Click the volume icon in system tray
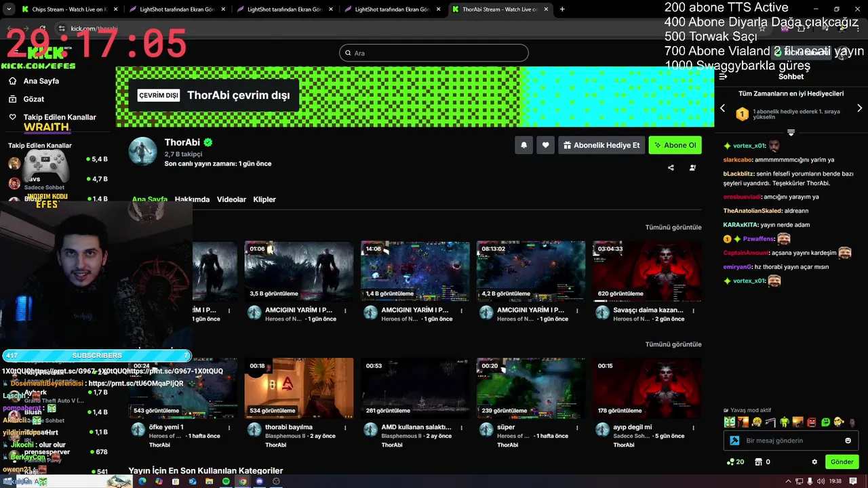The image size is (868, 488). [821, 481]
